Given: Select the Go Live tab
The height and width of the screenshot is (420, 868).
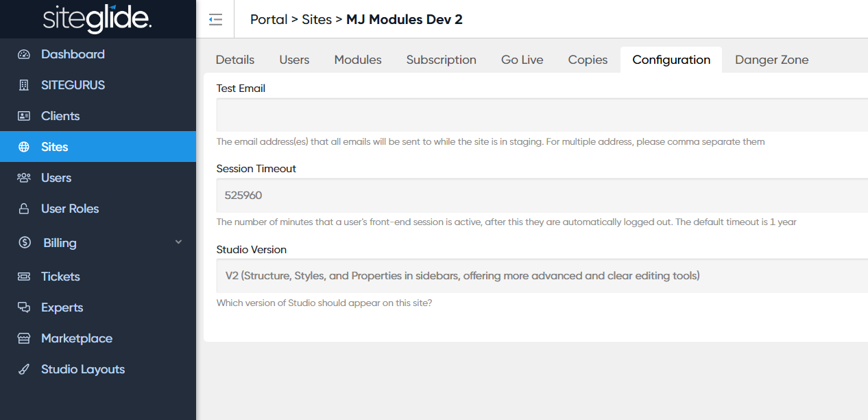Looking at the screenshot, I should pos(522,60).
